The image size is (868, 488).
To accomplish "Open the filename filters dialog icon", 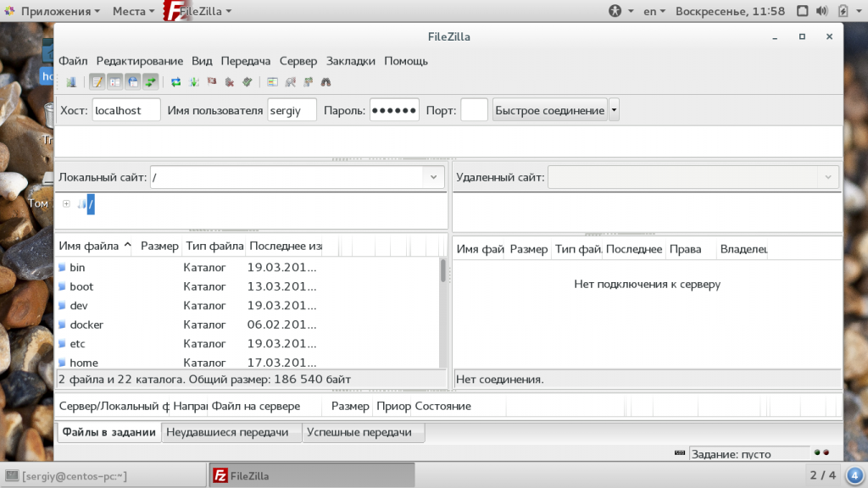I will 272,82.
